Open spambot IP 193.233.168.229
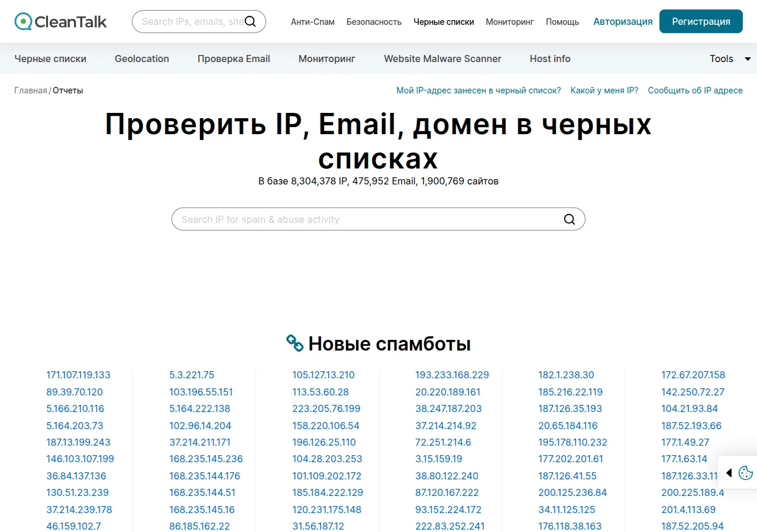This screenshot has width=757, height=532. pos(452,375)
